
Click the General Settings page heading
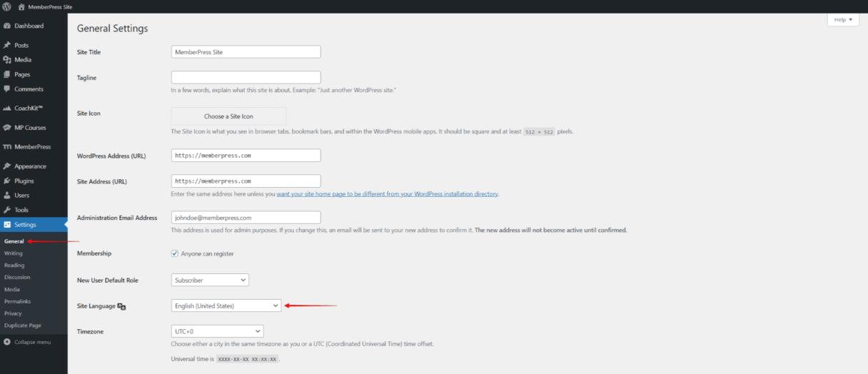click(x=112, y=29)
